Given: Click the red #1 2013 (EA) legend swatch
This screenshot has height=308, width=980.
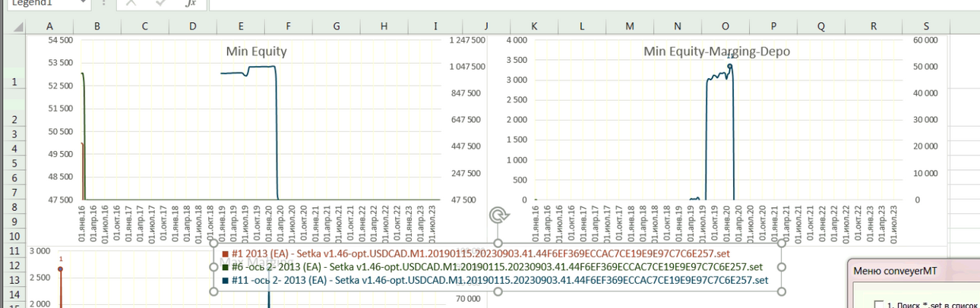Looking at the screenshot, I should pyautogui.click(x=225, y=254).
